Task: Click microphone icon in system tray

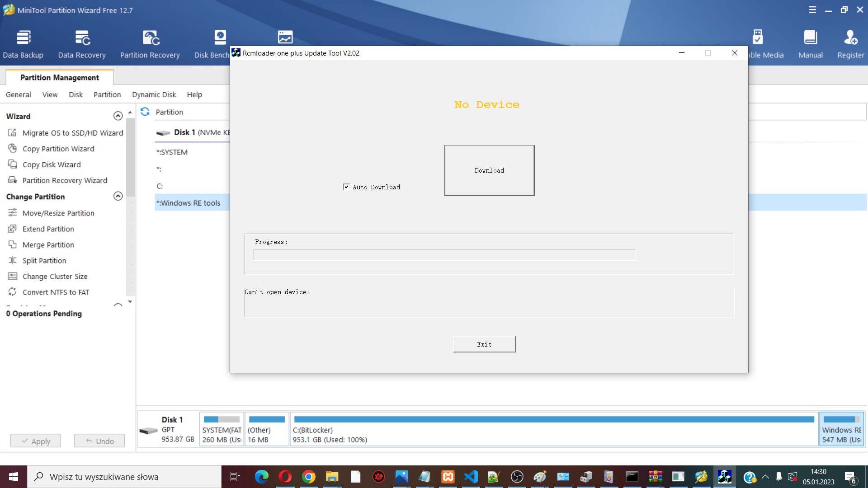Action: pos(778,477)
